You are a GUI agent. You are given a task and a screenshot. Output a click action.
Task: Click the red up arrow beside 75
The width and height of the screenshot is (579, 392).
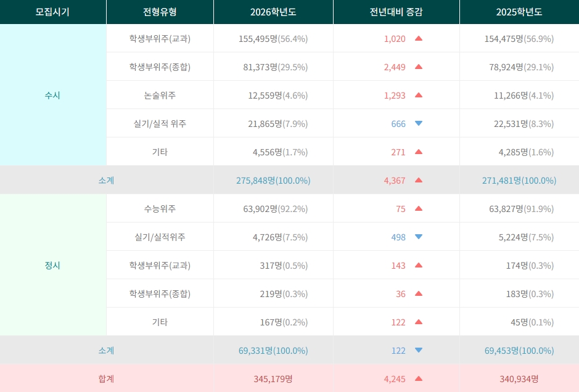click(x=419, y=208)
